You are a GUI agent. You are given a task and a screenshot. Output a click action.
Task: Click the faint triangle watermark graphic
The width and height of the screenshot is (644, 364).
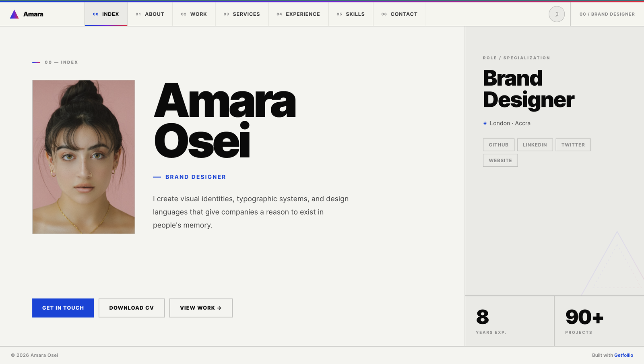pyautogui.click(x=613, y=263)
